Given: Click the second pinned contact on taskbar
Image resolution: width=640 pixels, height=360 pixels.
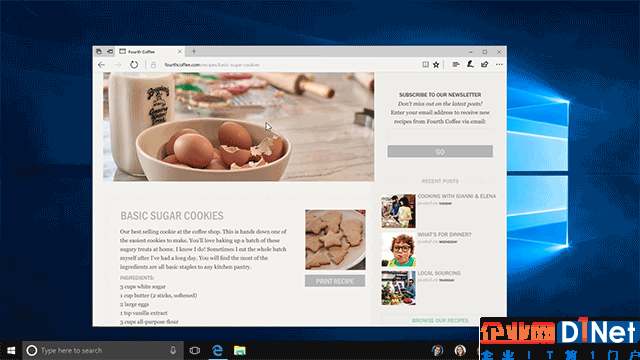Looking at the screenshot, I should [460, 350].
